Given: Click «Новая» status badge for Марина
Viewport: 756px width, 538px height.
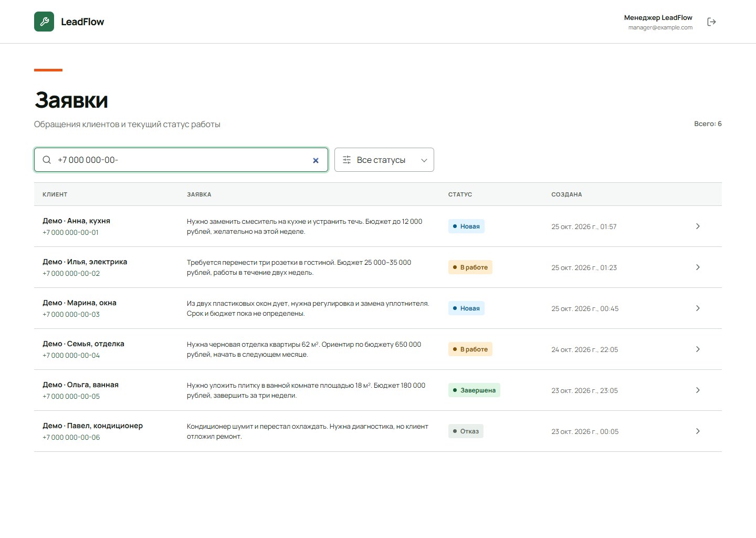Looking at the screenshot, I should click(466, 308).
